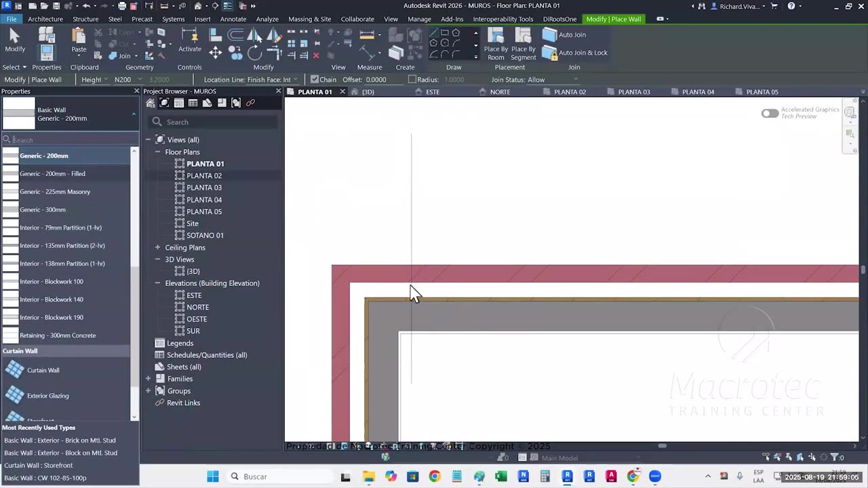Switch to the NORTE view tab

click(x=500, y=91)
